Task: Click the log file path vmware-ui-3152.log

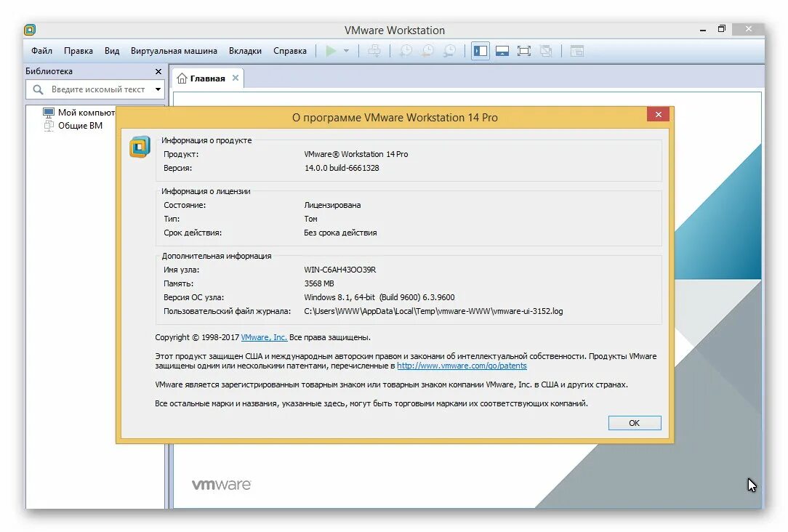Action: click(433, 312)
